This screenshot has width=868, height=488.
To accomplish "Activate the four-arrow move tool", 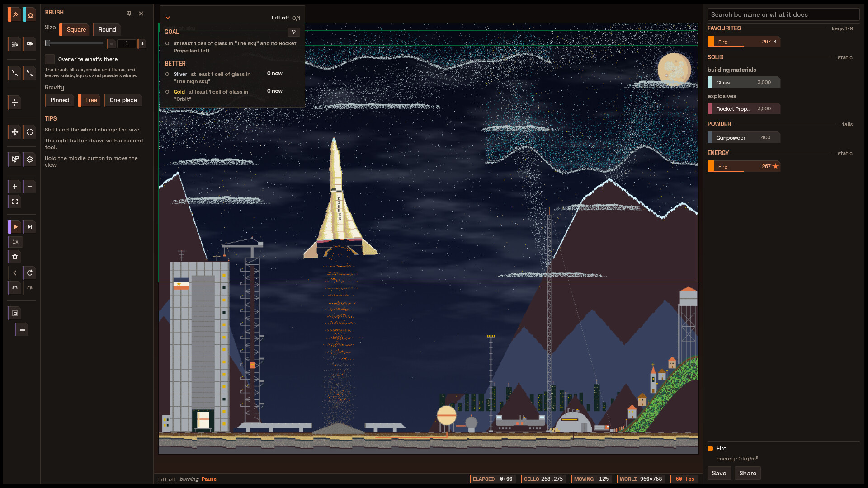I will [15, 132].
